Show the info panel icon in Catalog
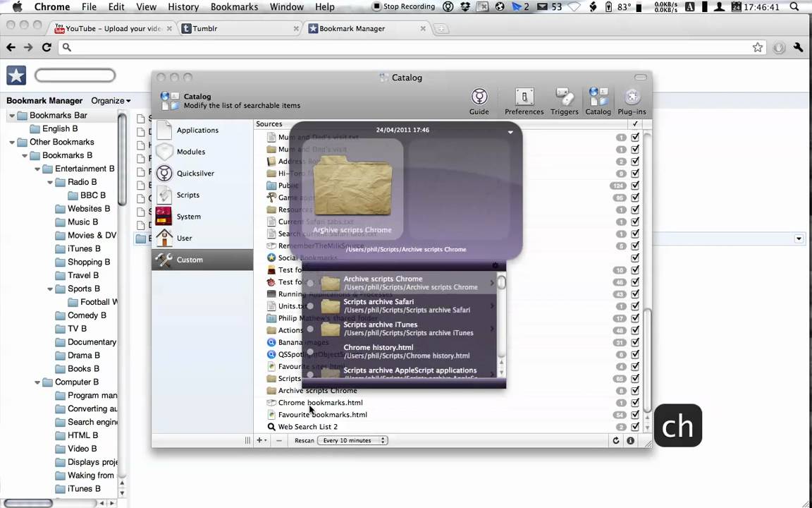 point(630,440)
